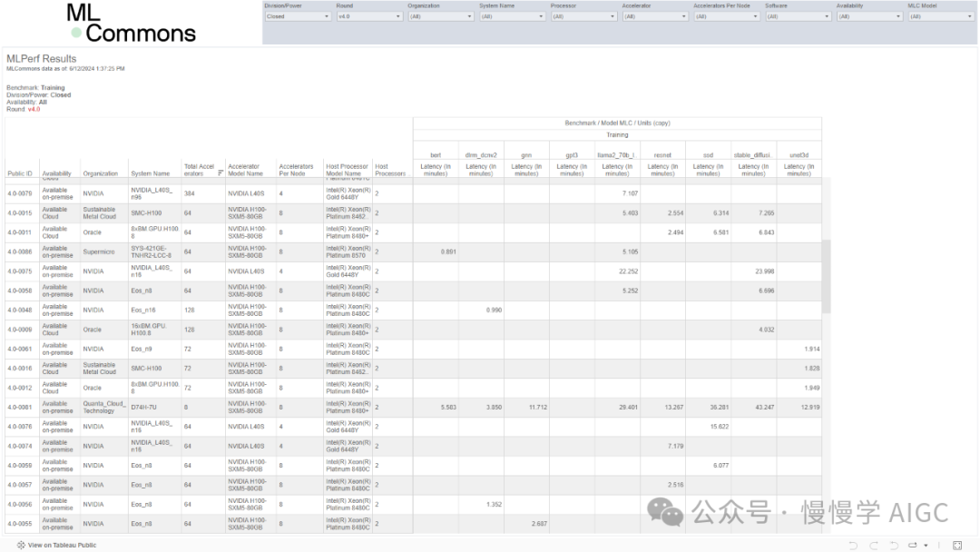Click the Tableau redo arrow icon
Viewport: 980px width, 552px height.
(x=873, y=545)
